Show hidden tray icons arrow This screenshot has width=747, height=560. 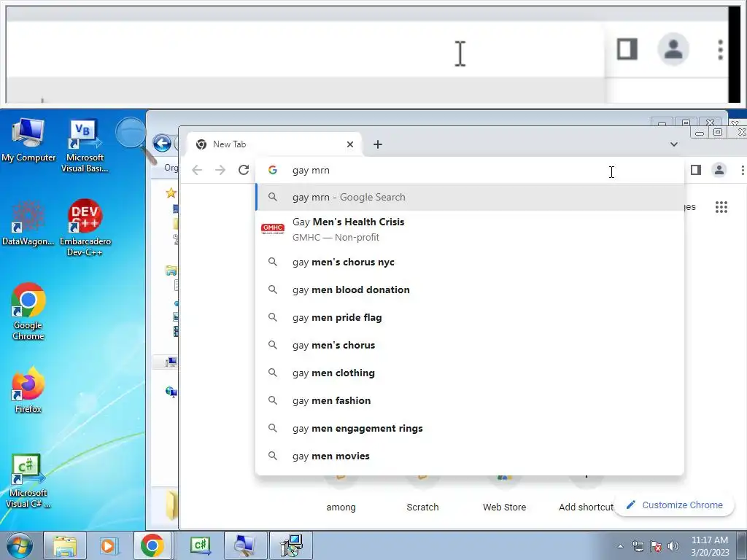coord(620,546)
